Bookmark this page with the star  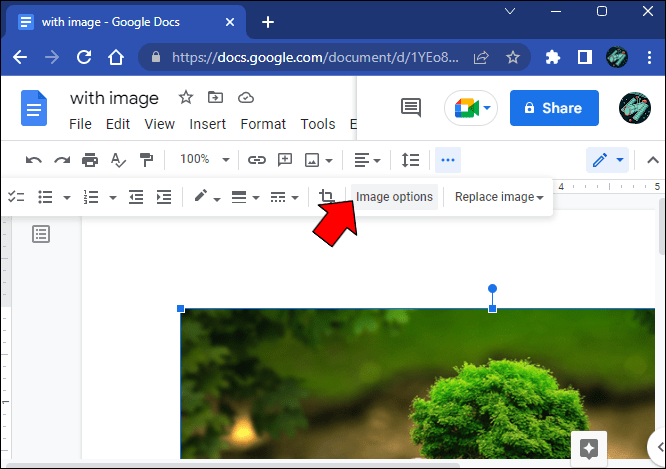click(513, 57)
